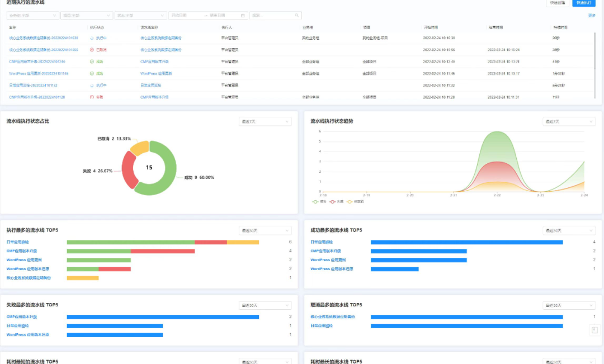Open the 最近30天 dropdown in 执行最多的流水线 TOP5
Screen dimensions: 604x364
click(265, 230)
